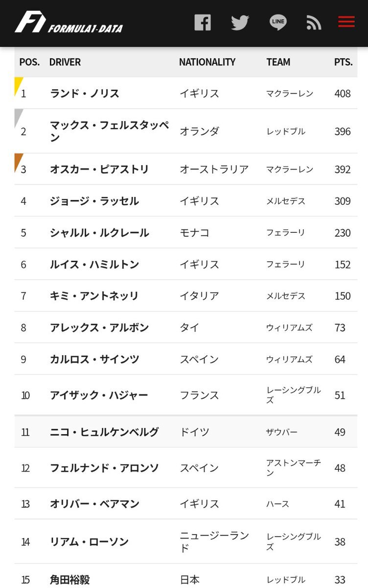This screenshot has width=368, height=588.
Task: Open the red hamburger menu
Action: pyautogui.click(x=346, y=22)
